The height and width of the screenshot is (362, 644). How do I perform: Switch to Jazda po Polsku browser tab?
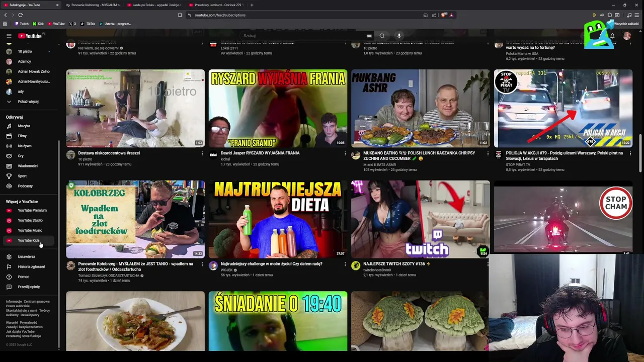coord(154,5)
